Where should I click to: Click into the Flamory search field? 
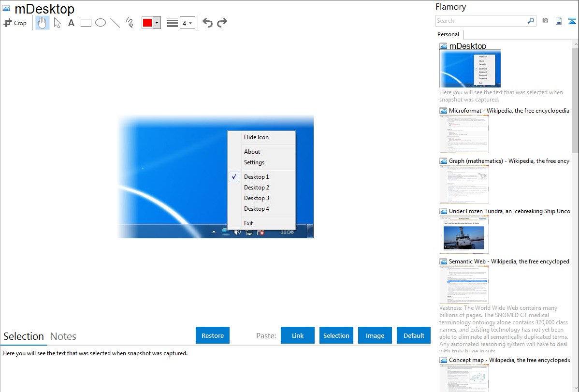click(x=480, y=21)
